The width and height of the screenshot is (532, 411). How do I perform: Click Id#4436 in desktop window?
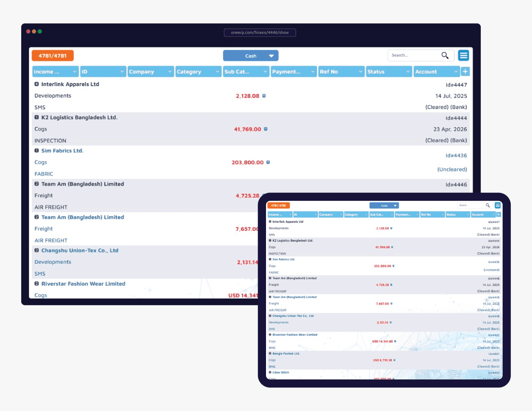point(456,155)
